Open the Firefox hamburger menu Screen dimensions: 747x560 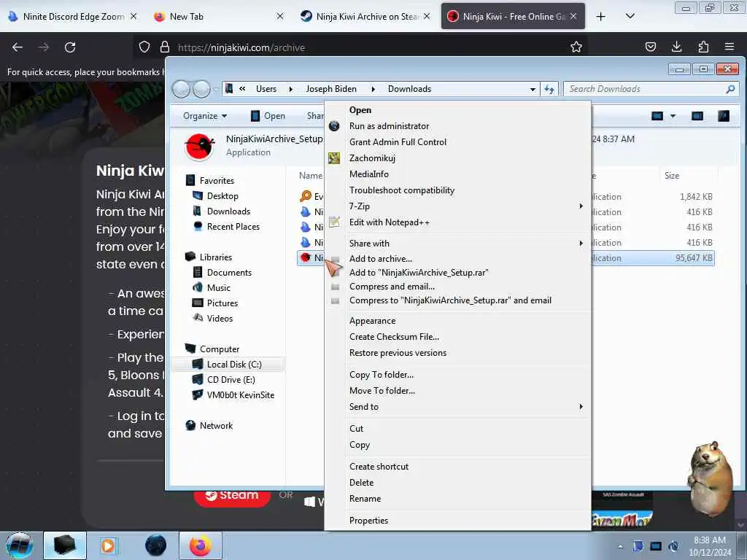click(729, 47)
